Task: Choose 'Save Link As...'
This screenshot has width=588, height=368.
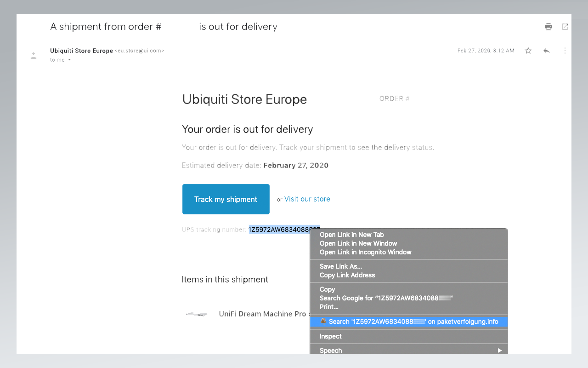Action: [x=340, y=266]
